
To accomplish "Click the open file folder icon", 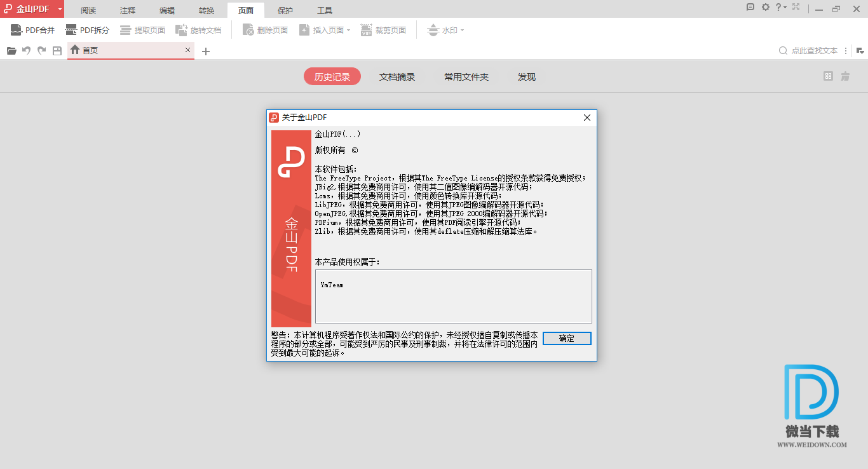I will click(x=11, y=51).
